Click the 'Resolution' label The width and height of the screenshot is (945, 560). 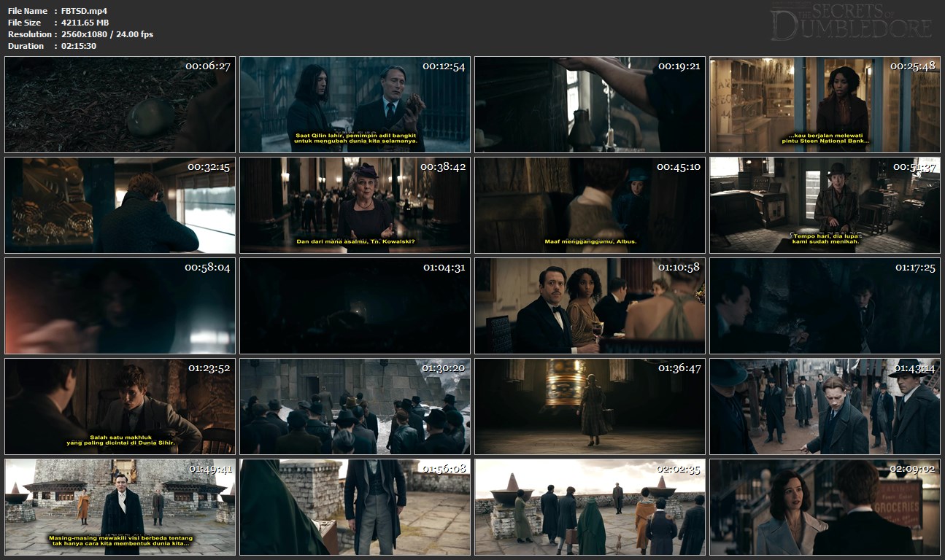click(x=29, y=34)
